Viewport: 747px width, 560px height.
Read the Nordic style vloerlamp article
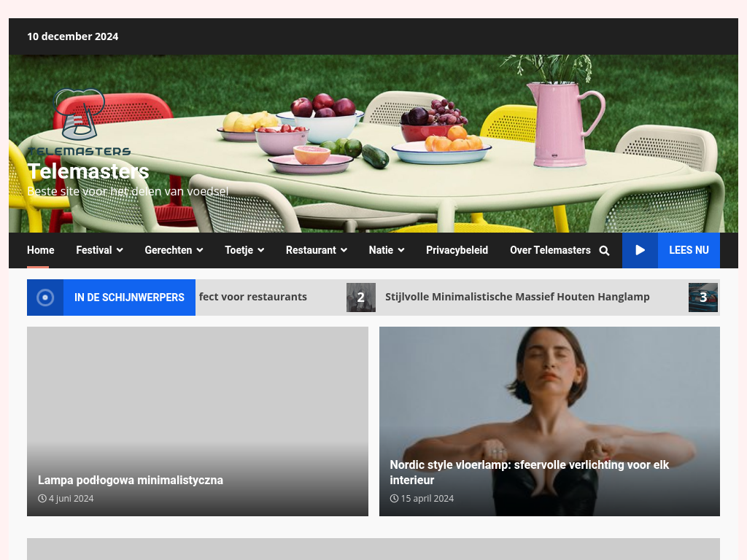[529, 472]
